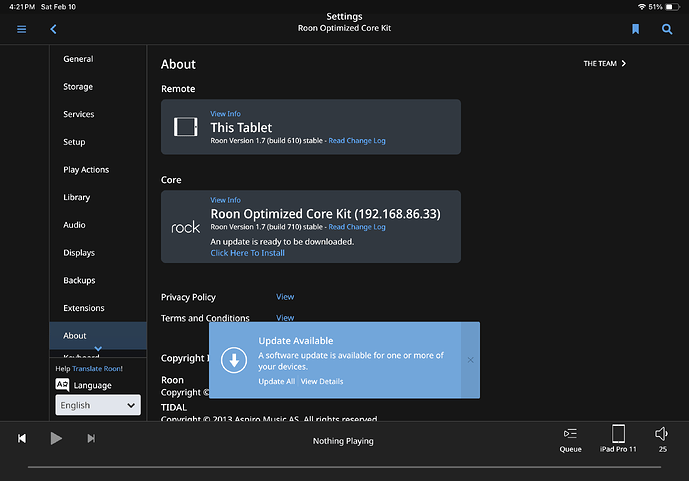689x481 pixels.
Task: Click Here To Install the update
Action: click(x=247, y=253)
